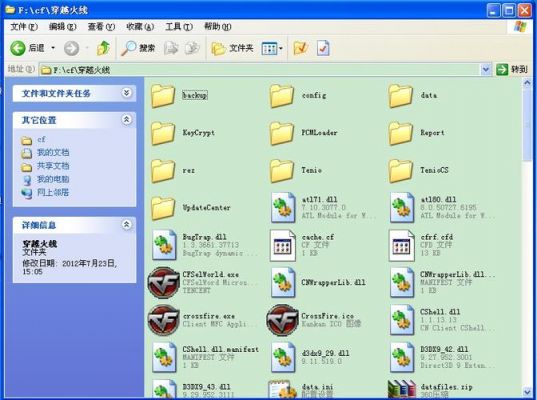Click the green Back arrow button
The image size is (537, 400).
click(x=17, y=48)
